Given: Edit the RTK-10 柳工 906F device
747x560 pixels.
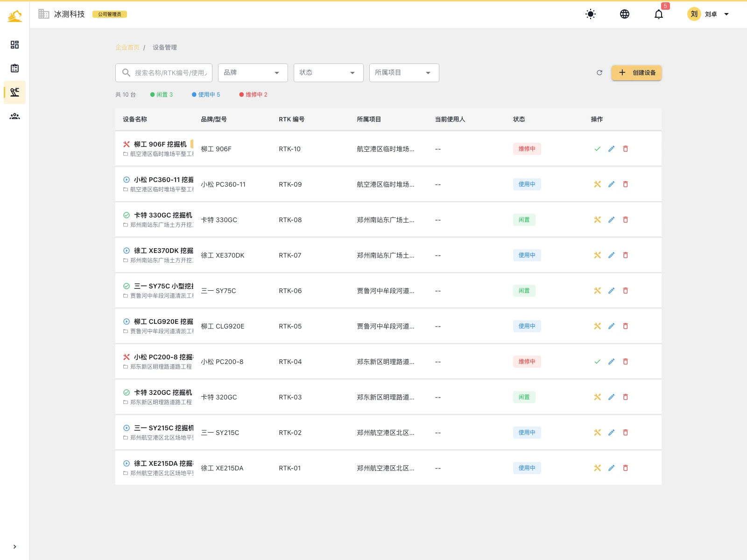Looking at the screenshot, I should [x=612, y=149].
